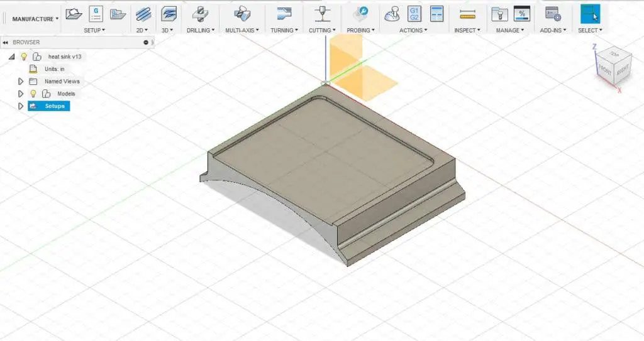Click the Task Manager percent icon

tap(521, 14)
